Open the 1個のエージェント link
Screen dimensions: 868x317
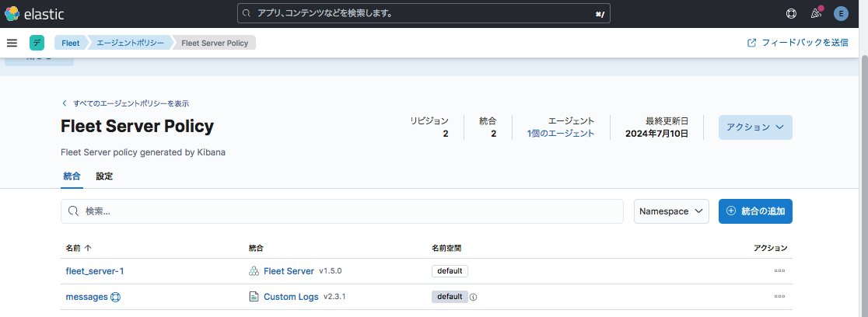pos(560,134)
